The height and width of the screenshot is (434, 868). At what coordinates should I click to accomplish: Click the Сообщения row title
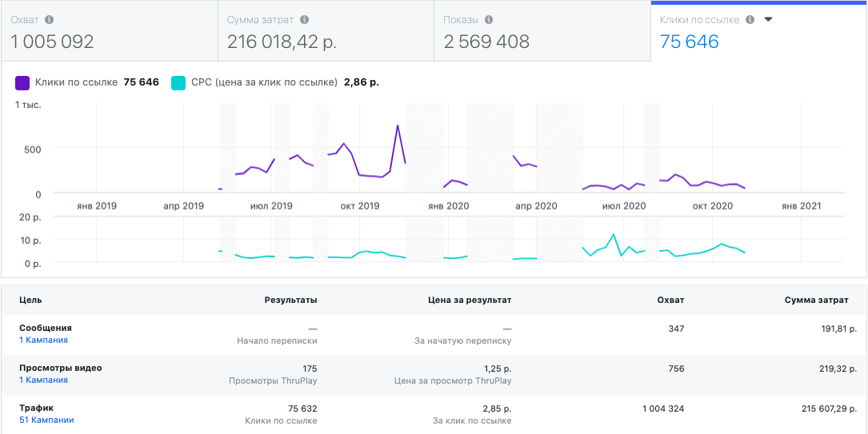46,328
